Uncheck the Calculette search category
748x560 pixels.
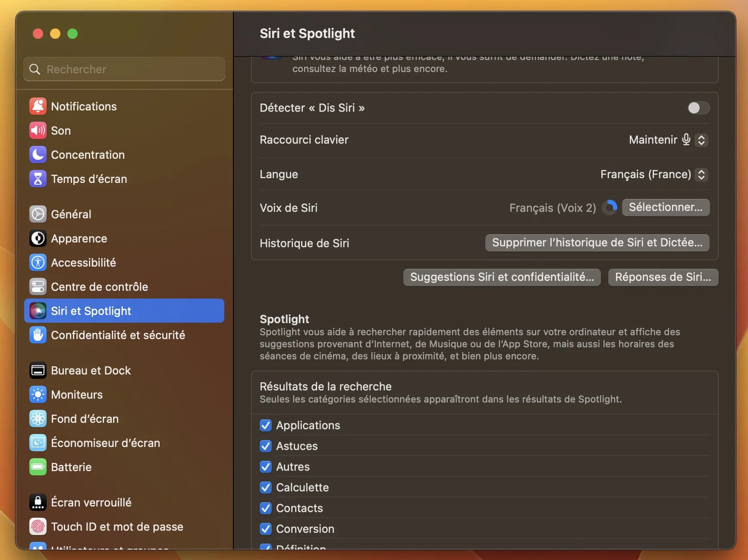(266, 488)
